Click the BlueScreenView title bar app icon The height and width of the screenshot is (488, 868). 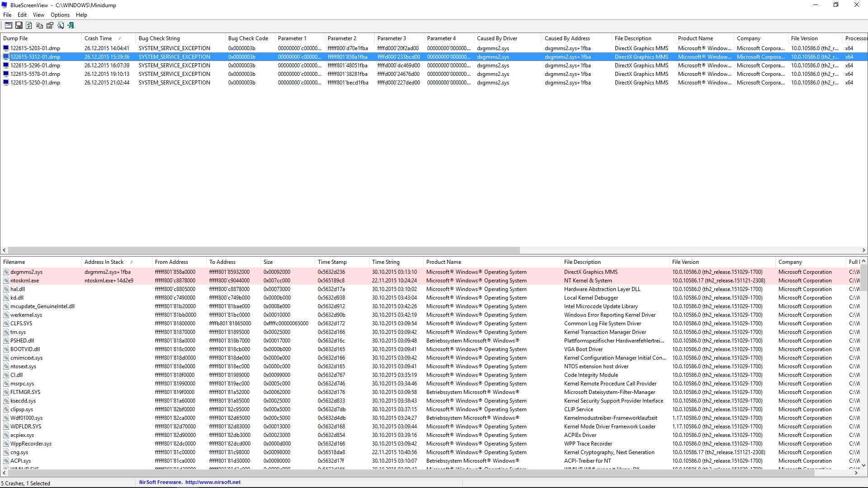pyautogui.click(x=5, y=5)
